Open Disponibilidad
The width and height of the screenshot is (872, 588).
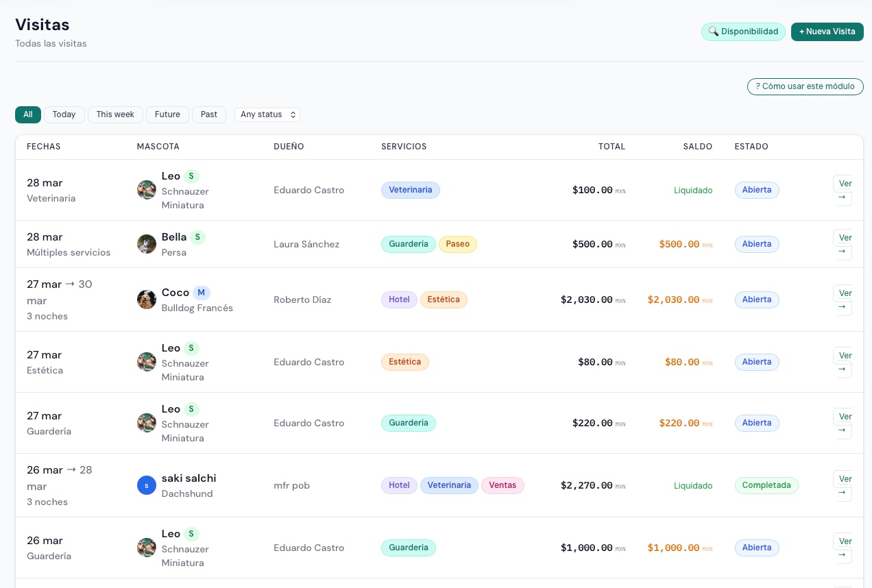click(x=743, y=32)
